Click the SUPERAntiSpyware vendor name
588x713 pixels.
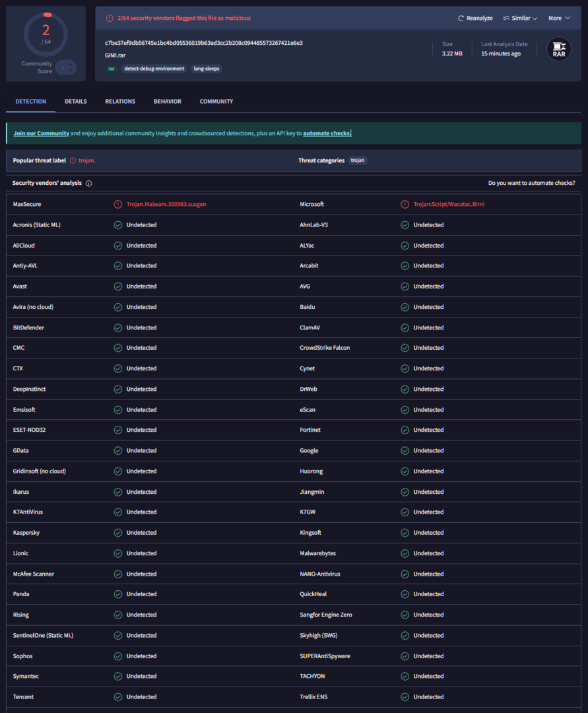pos(325,656)
